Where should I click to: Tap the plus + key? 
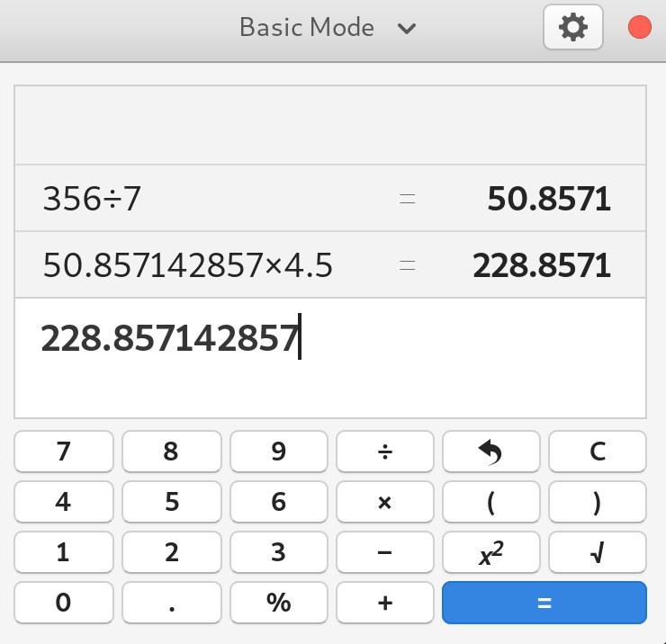(385, 603)
